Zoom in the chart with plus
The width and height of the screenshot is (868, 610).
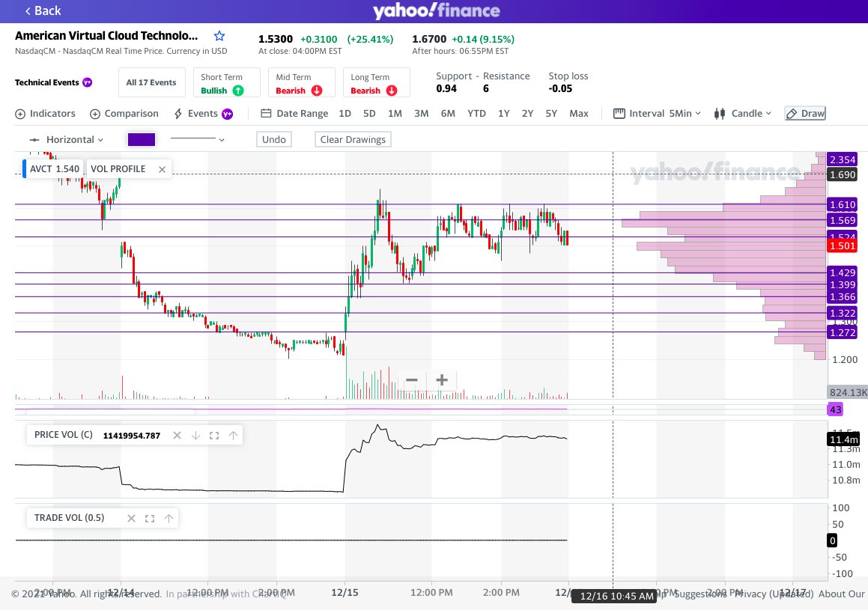click(442, 380)
